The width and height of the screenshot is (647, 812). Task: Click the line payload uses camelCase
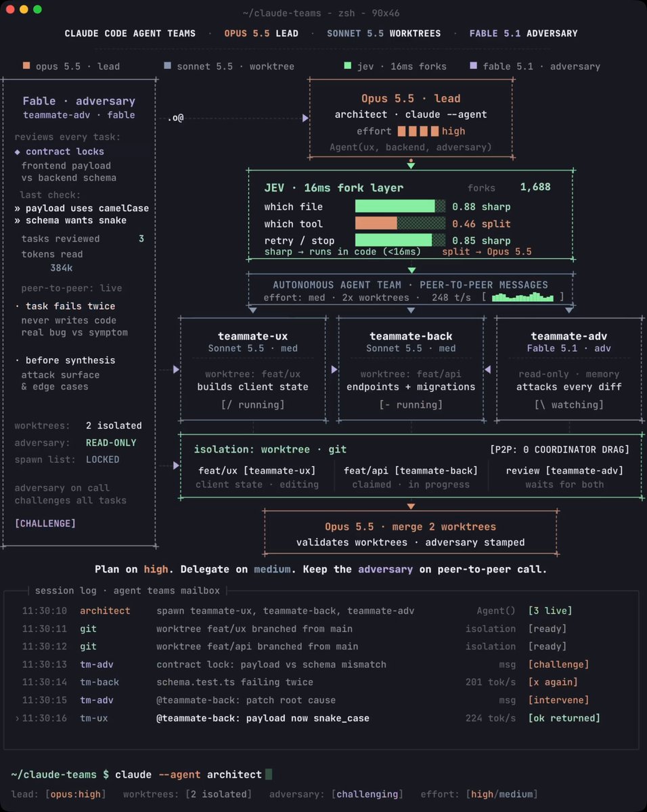pyautogui.click(x=82, y=208)
